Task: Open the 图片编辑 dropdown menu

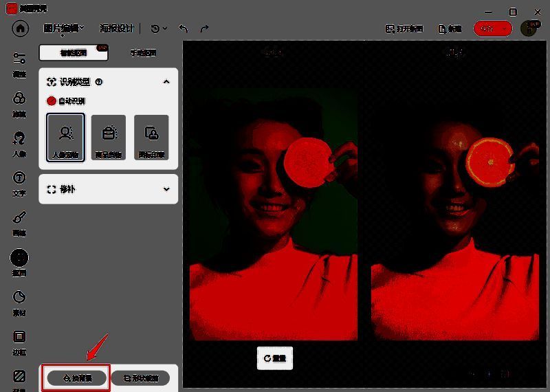Action: point(64,28)
